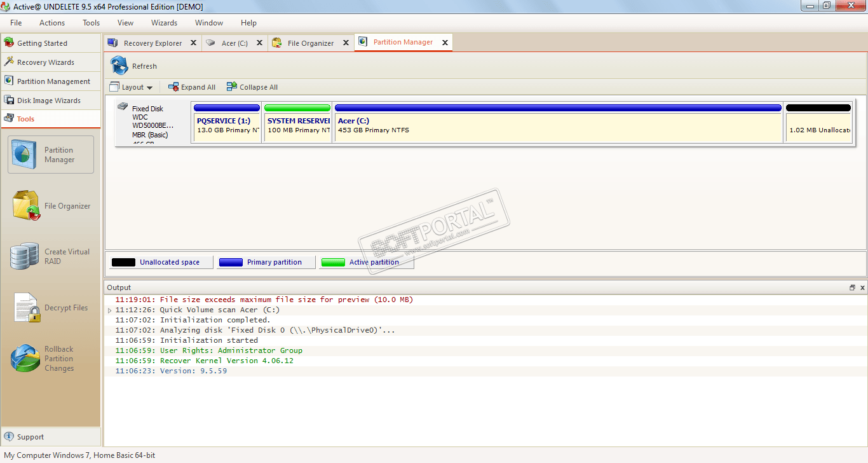Viewport: 868px width, 463px height.
Task: Switch to the Recovery Explorer tab
Action: (153, 43)
